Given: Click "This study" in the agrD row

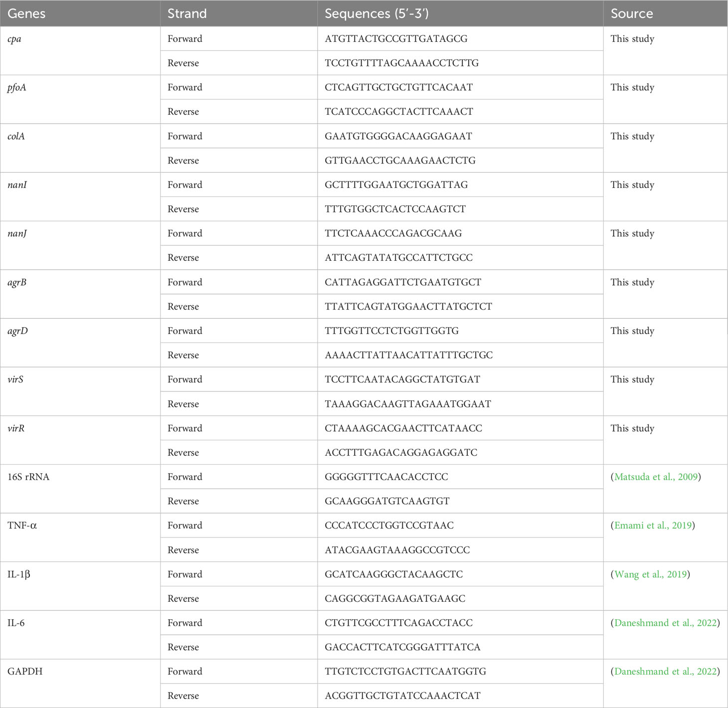Looking at the screenshot, I should (x=632, y=331).
